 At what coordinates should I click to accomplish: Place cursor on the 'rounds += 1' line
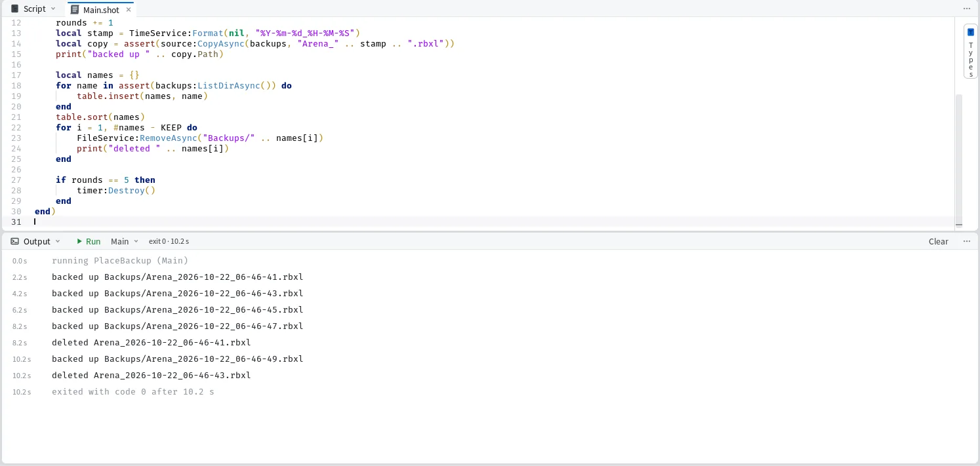click(x=85, y=22)
